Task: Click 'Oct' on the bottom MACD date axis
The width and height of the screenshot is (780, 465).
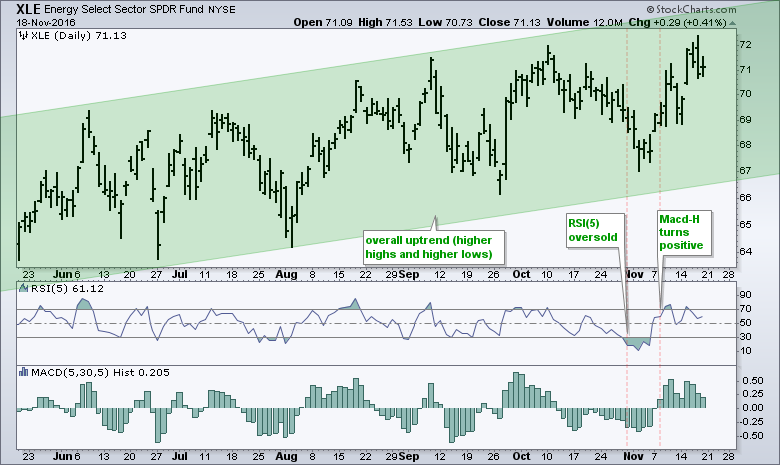Action: pos(521,457)
